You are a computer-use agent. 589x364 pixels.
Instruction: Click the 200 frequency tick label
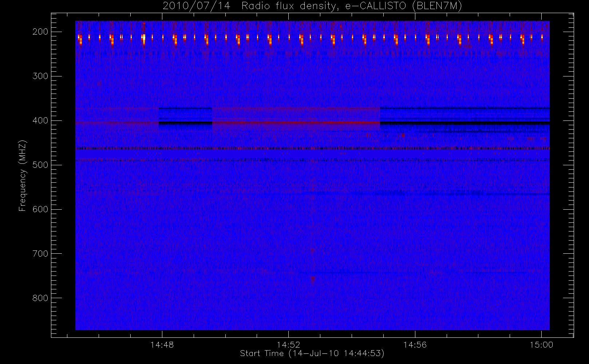pos(40,32)
